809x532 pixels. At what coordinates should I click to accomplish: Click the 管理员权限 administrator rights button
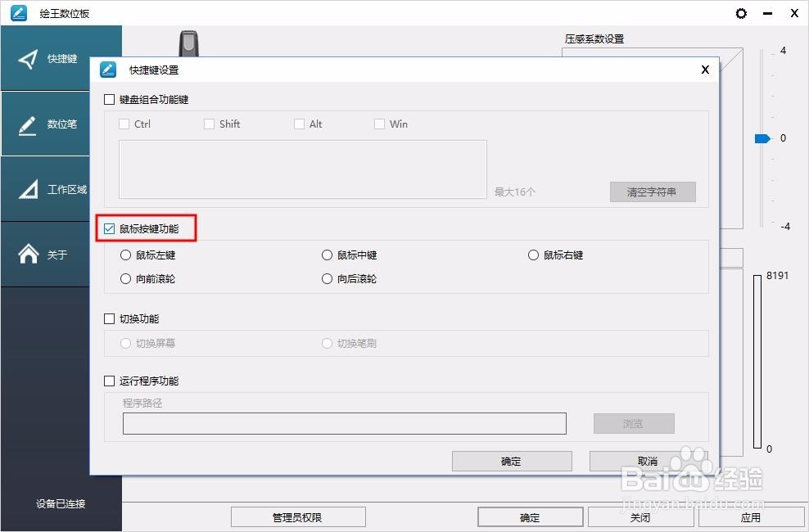pyautogui.click(x=298, y=516)
